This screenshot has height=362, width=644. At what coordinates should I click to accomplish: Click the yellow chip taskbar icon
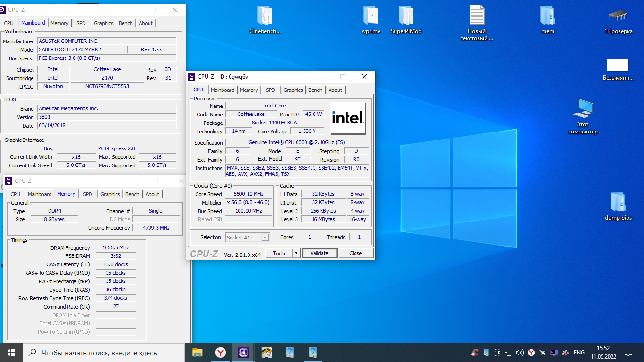[266, 352]
